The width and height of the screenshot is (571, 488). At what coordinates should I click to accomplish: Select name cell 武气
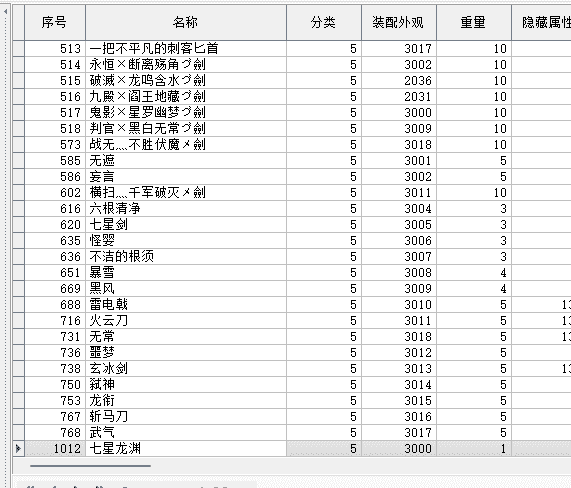tap(186, 433)
